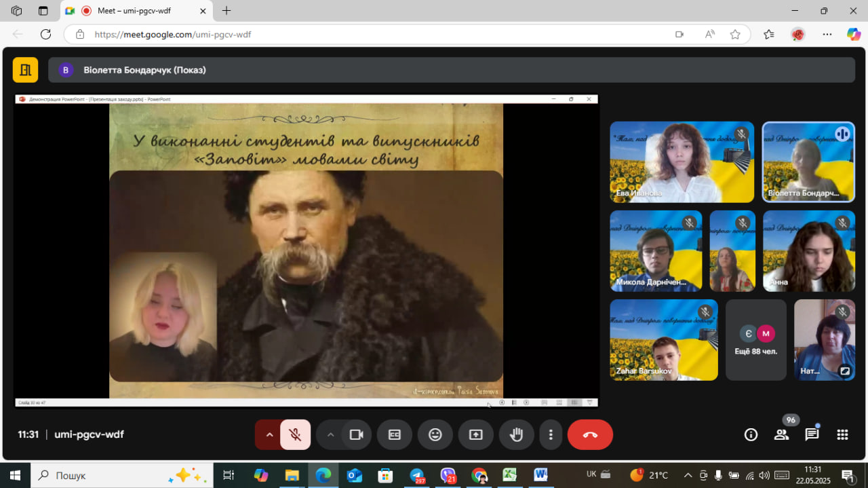View site information lock icon

click(x=80, y=34)
